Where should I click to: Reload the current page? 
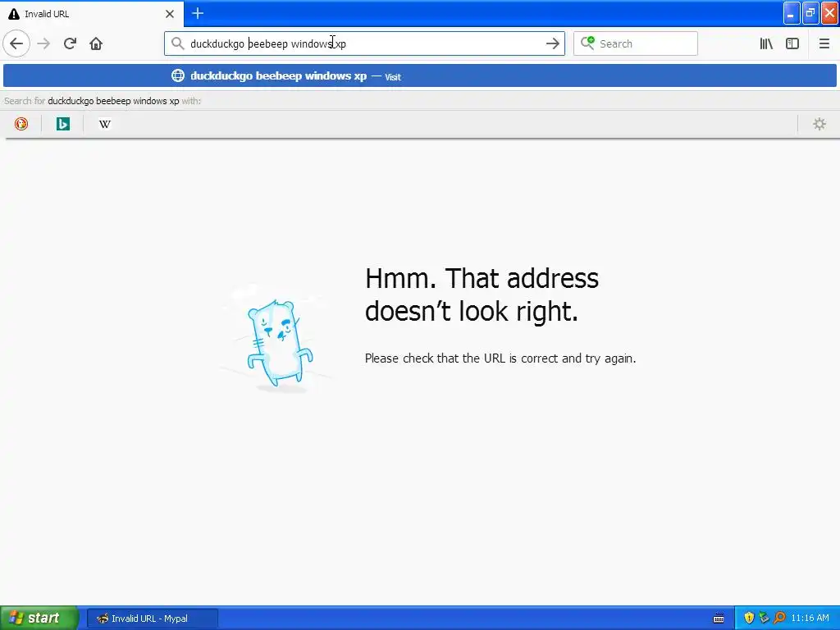[70, 43]
